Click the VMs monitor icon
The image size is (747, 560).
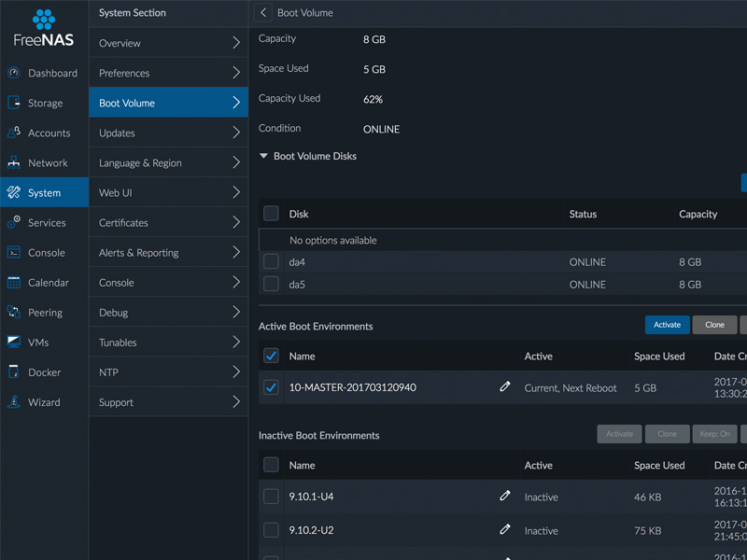coord(14,342)
